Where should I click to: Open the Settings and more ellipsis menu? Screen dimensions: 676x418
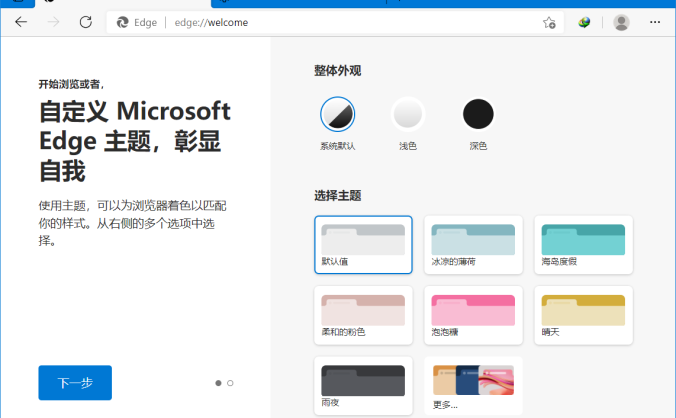click(x=655, y=22)
